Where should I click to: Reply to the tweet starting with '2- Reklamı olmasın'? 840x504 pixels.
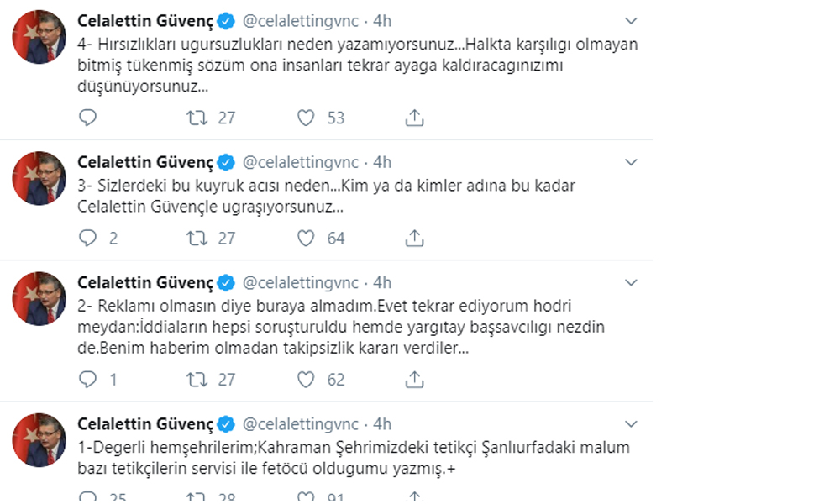(88, 381)
